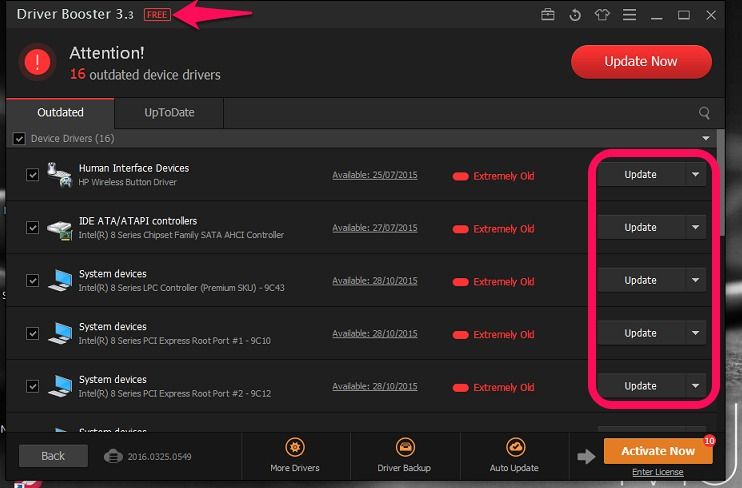
Task: Open the Driver Backup label
Action: click(404, 468)
